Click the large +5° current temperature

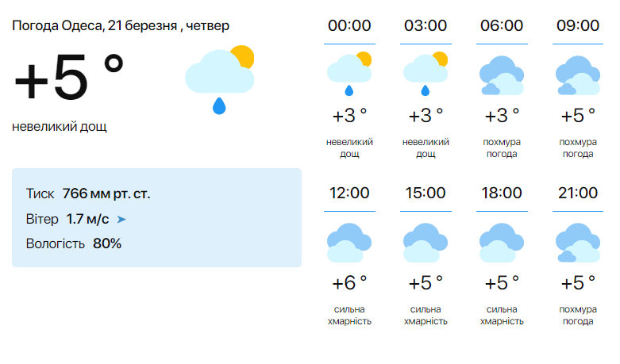[70, 78]
